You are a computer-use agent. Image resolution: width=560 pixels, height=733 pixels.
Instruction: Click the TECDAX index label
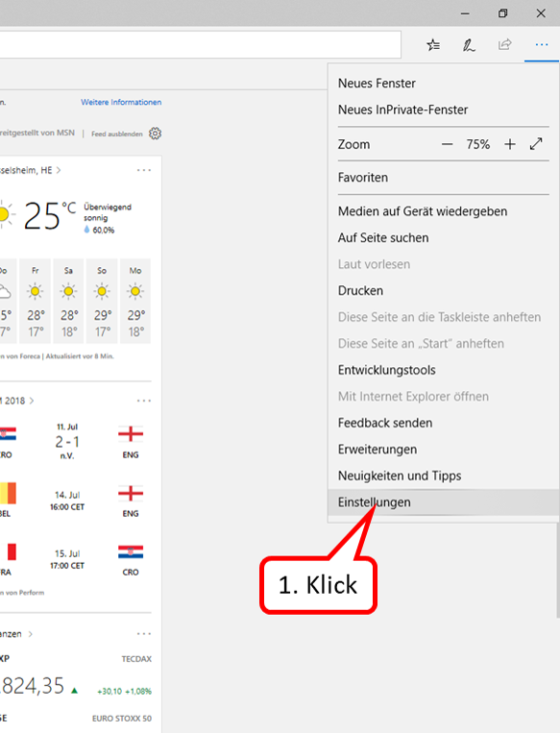point(136,659)
